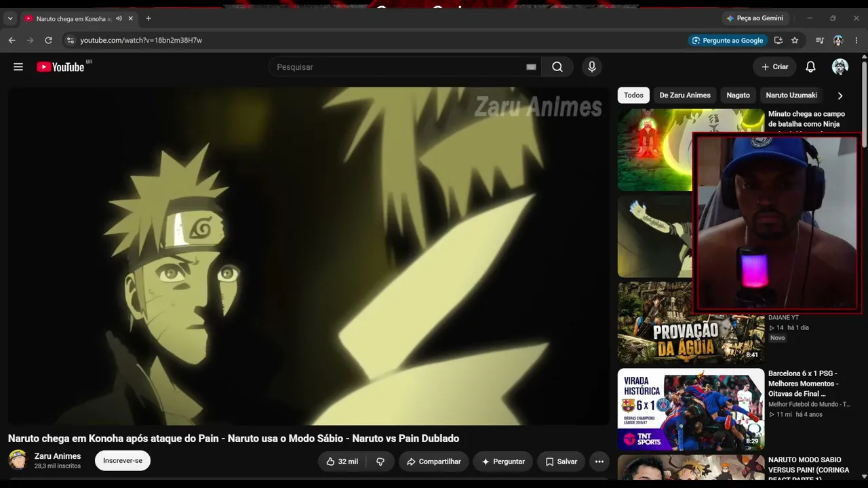The image size is (868, 488).
Task: Open YouTube notifications bell
Action: tap(810, 67)
